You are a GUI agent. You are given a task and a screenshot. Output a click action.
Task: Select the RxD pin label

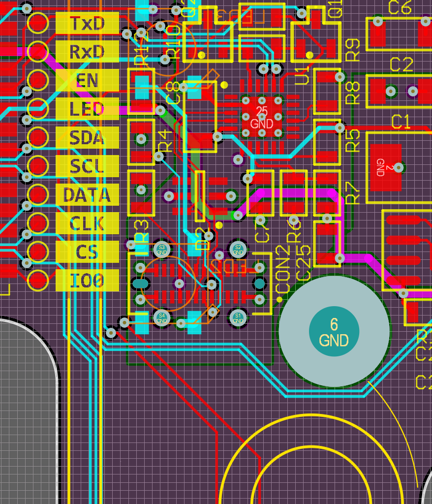[87, 52]
